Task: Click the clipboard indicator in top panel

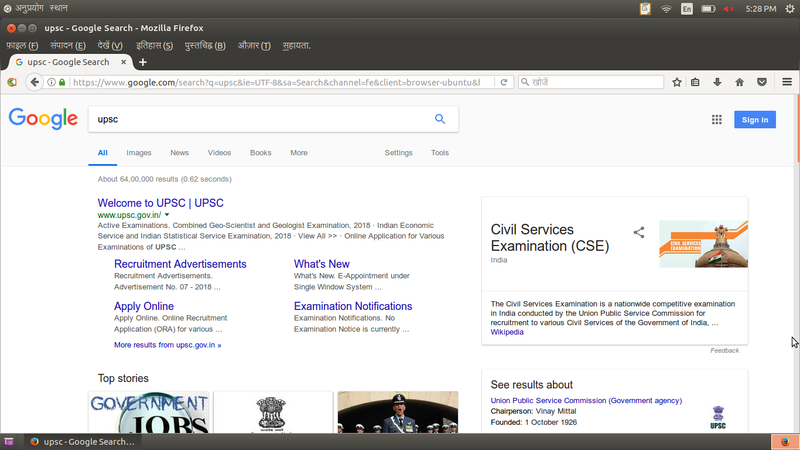Action: (x=645, y=9)
